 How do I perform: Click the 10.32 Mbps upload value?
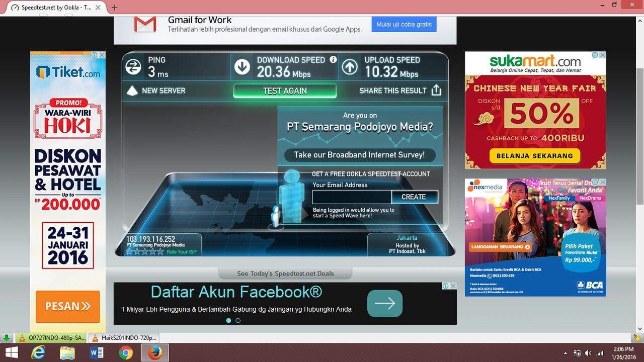pyautogui.click(x=391, y=72)
